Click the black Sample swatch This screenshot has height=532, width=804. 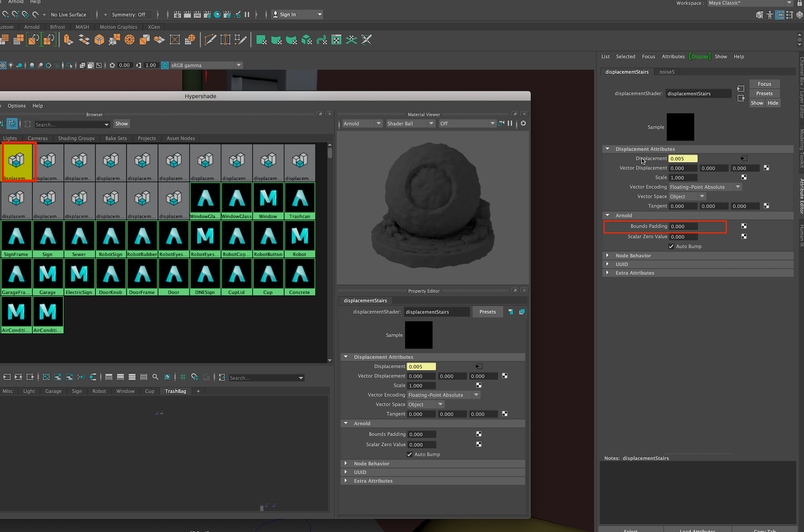[x=680, y=127]
